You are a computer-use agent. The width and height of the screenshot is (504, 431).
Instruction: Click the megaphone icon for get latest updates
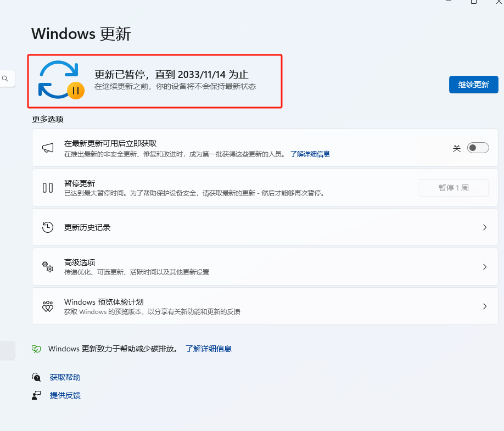pos(48,148)
